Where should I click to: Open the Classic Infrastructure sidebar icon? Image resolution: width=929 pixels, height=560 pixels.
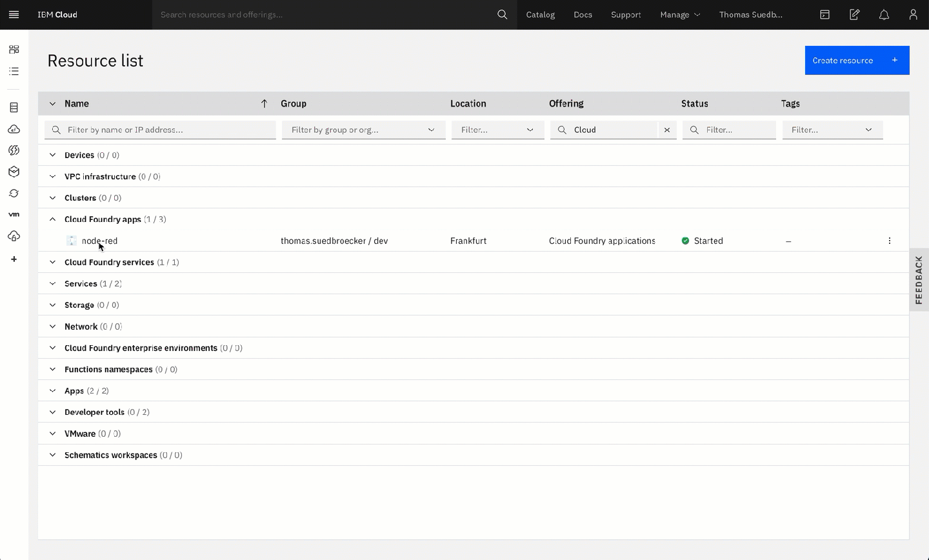(14, 108)
